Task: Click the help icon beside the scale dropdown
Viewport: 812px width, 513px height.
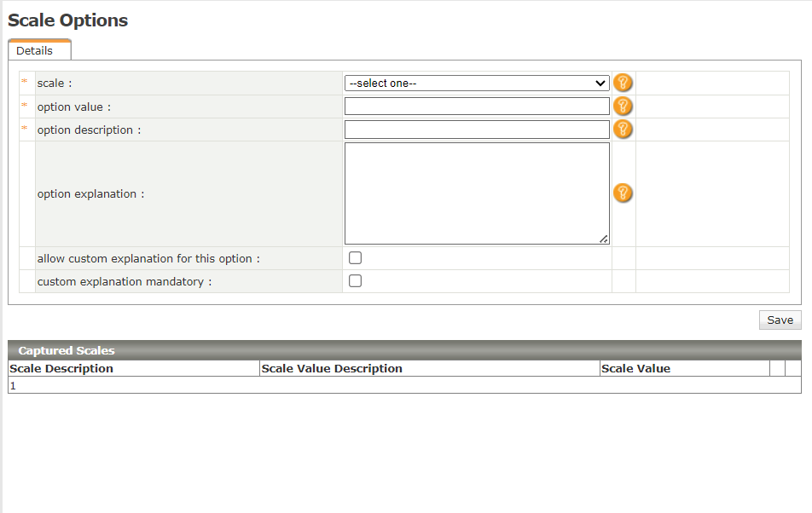Action: click(x=623, y=84)
